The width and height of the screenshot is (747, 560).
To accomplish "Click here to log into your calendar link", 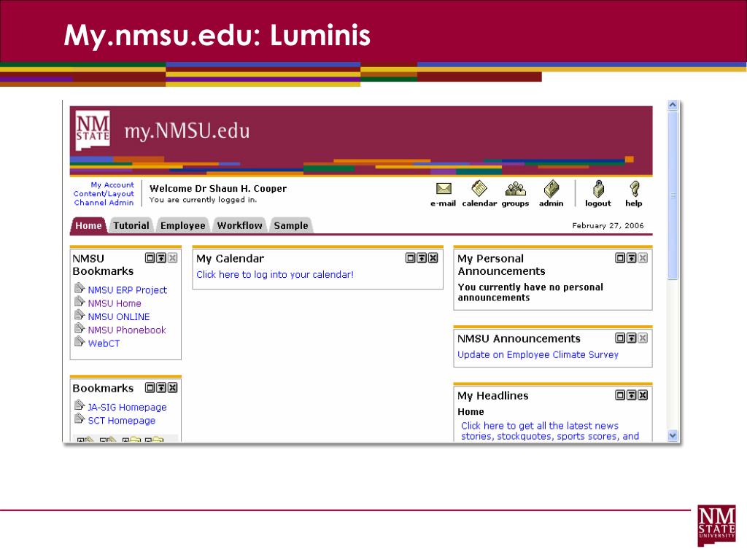I will click(275, 275).
